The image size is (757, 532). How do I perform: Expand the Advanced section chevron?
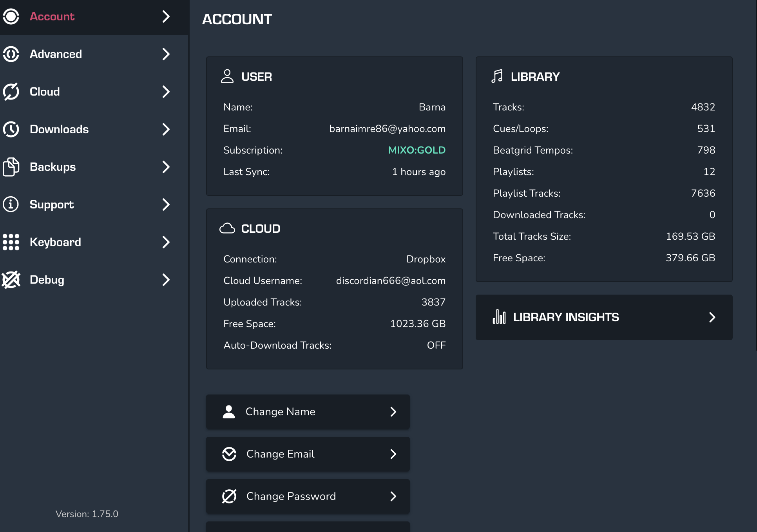(166, 54)
